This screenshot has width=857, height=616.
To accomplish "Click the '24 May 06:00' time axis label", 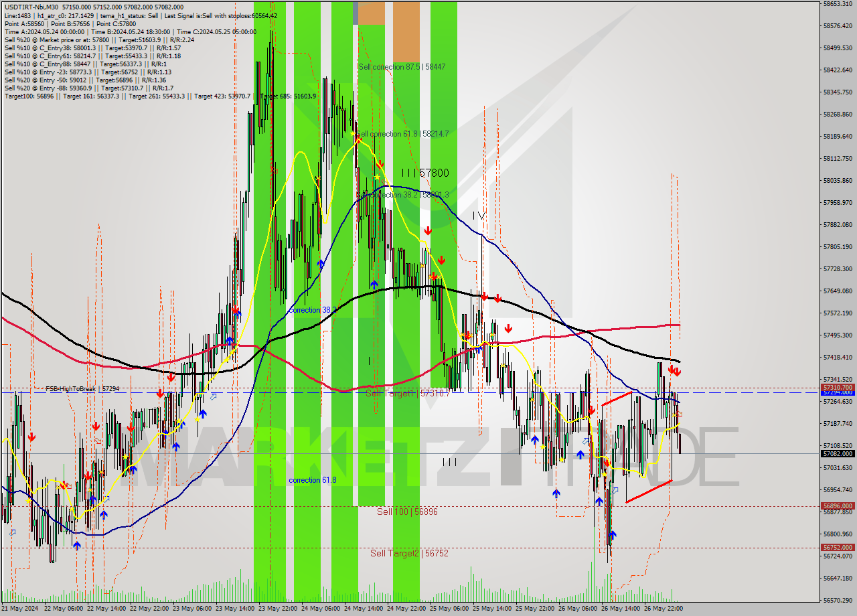I will tap(320, 609).
